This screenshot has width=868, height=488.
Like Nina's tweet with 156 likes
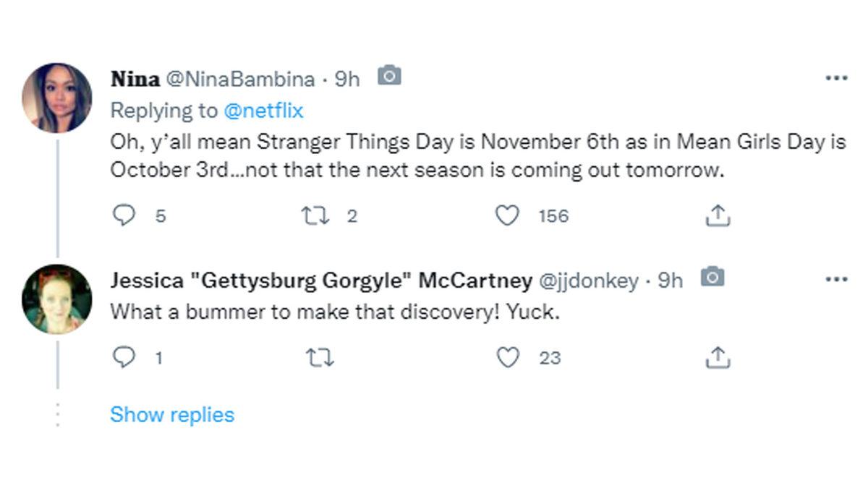[507, 215]
